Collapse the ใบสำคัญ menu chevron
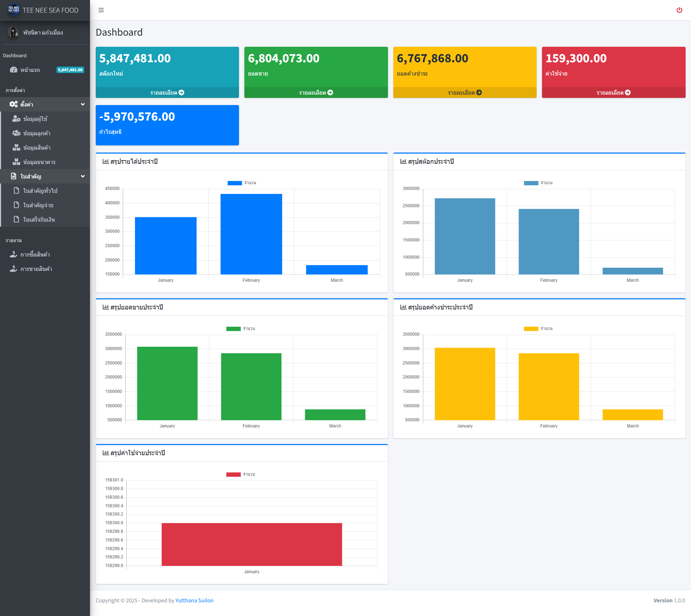691x616 pixels. click(83, 176)
